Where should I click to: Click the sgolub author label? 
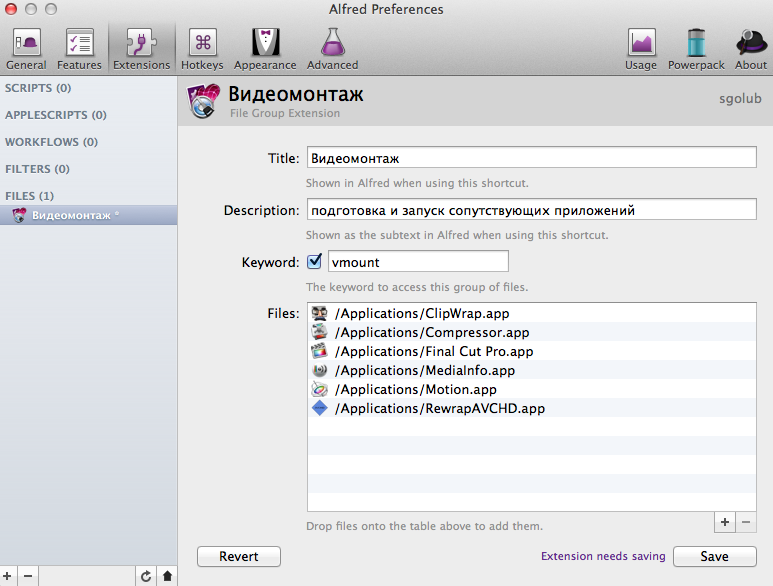coord(740,99)
